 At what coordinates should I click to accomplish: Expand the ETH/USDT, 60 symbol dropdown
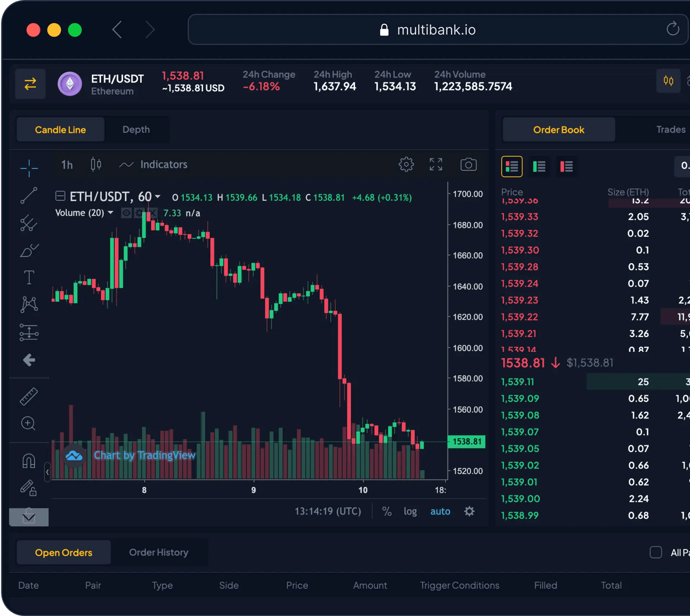tap(157, 196)
